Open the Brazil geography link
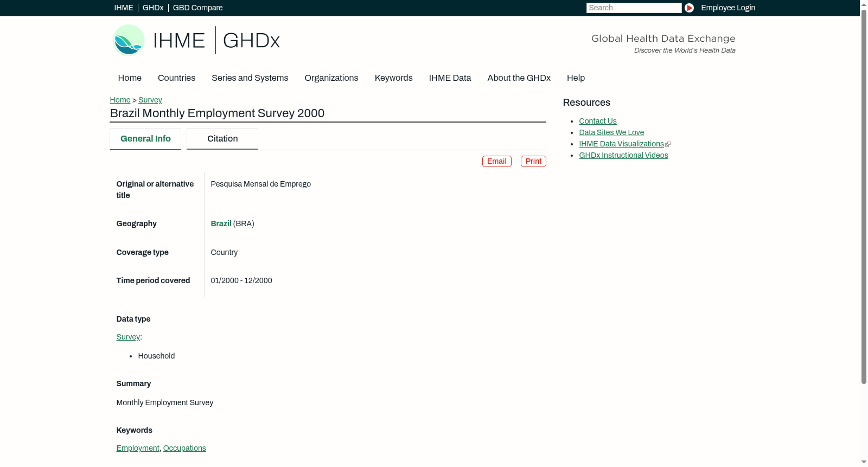 221,223
